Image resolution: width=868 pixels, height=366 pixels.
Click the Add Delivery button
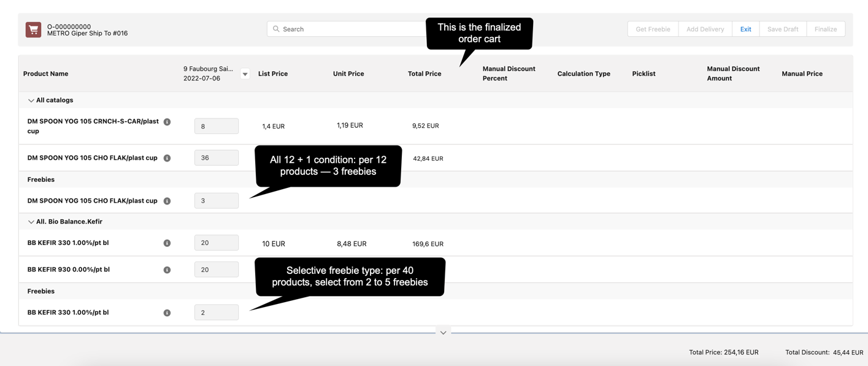tap(704, 28)
